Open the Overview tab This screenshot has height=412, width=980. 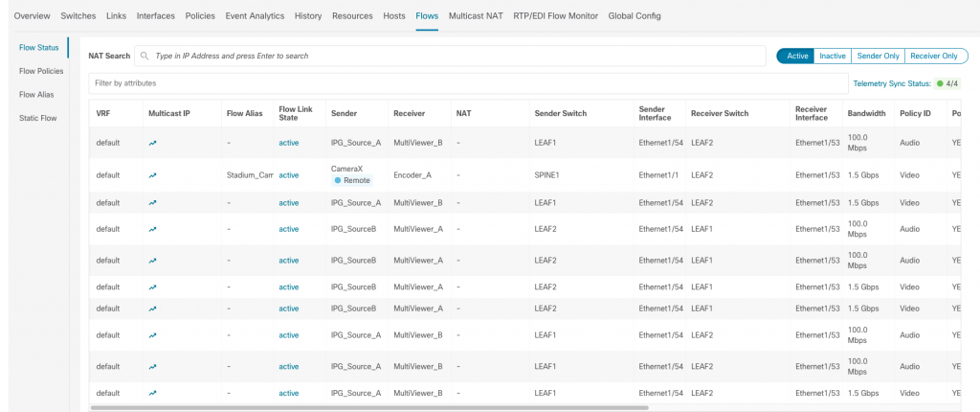[x=32, y=15]
